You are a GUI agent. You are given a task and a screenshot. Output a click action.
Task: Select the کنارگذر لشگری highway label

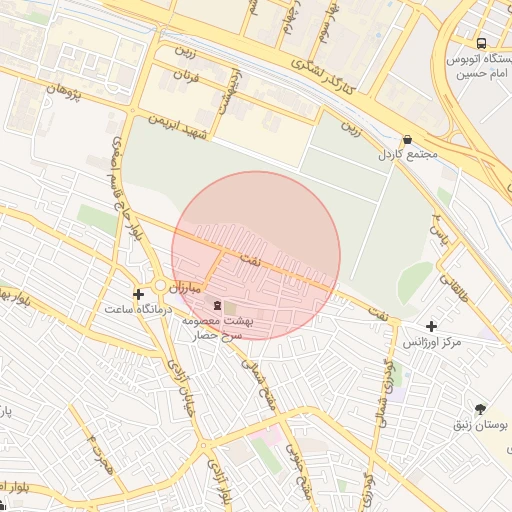323,77
